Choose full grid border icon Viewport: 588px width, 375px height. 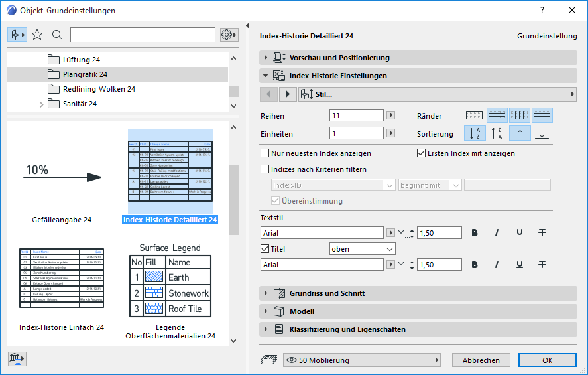coord(542,115)
